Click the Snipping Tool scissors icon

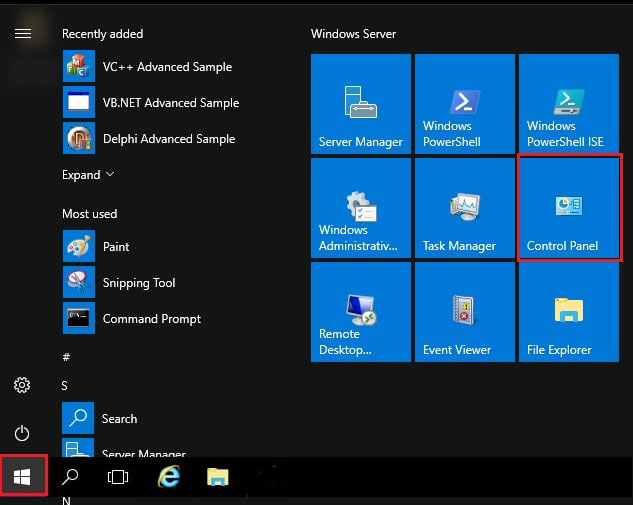[x=79, y=282]
